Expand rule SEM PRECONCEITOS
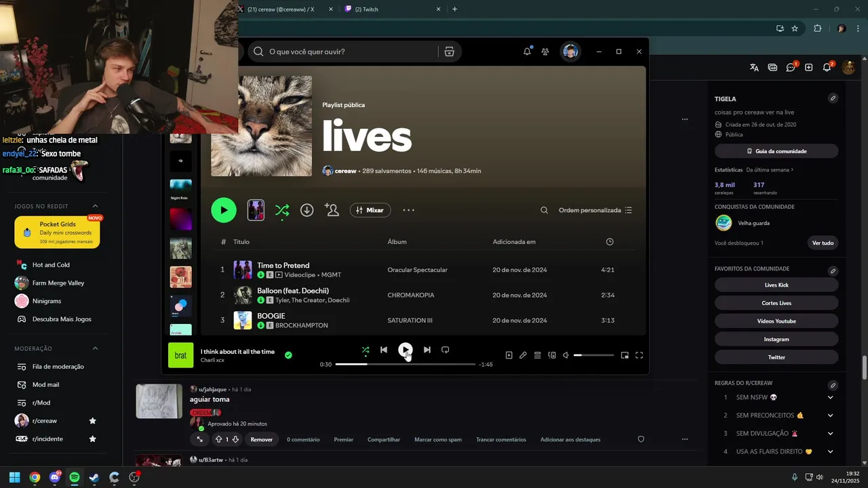 830,415
